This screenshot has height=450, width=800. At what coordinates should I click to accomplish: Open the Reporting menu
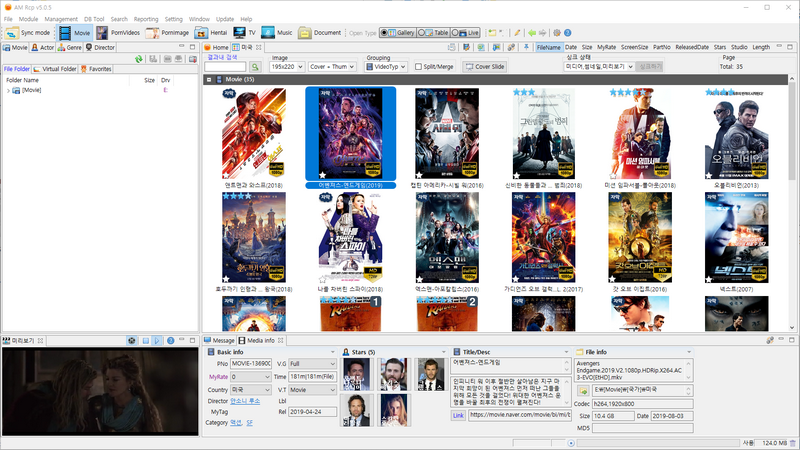(146, 19)
